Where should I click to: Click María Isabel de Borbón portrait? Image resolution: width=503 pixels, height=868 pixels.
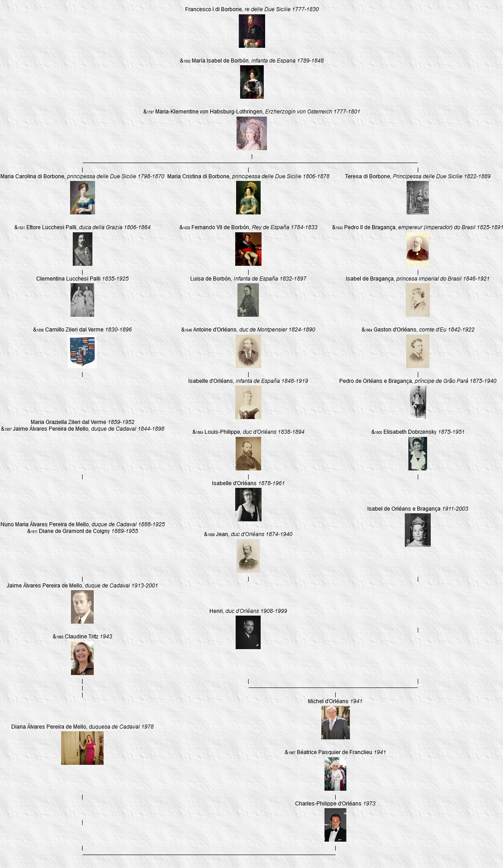[252, 82]
